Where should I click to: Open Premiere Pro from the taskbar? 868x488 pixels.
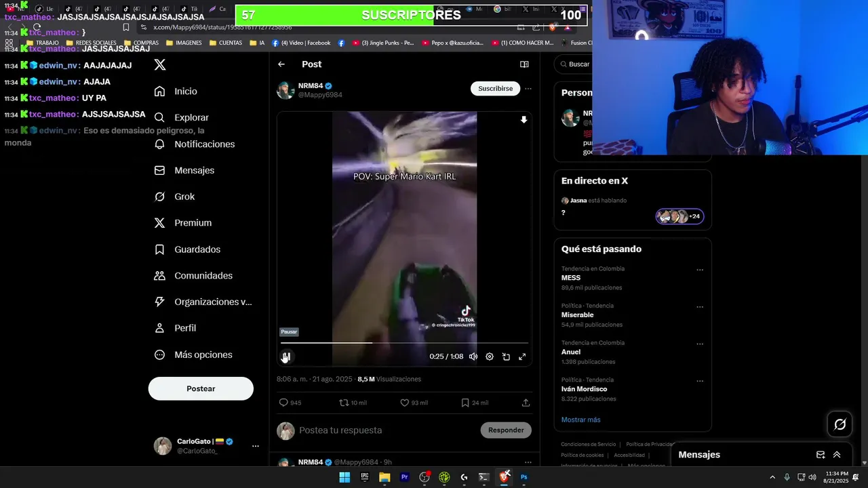(x=405, y=477)
